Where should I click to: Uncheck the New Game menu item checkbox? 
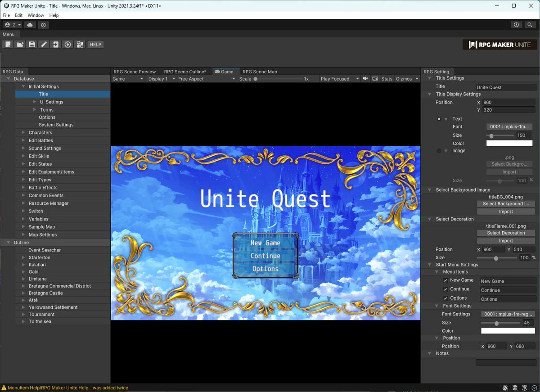point(445,280)
